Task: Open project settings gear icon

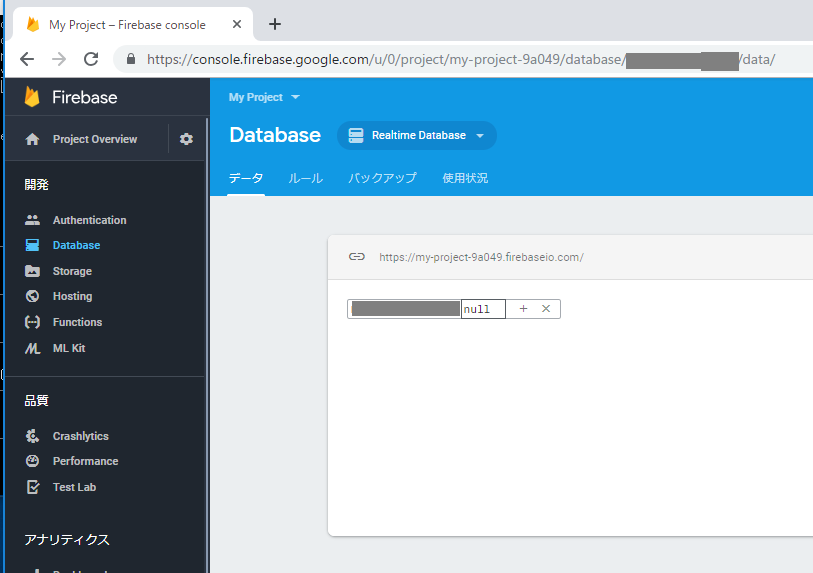Action: (x=186, y=139)
